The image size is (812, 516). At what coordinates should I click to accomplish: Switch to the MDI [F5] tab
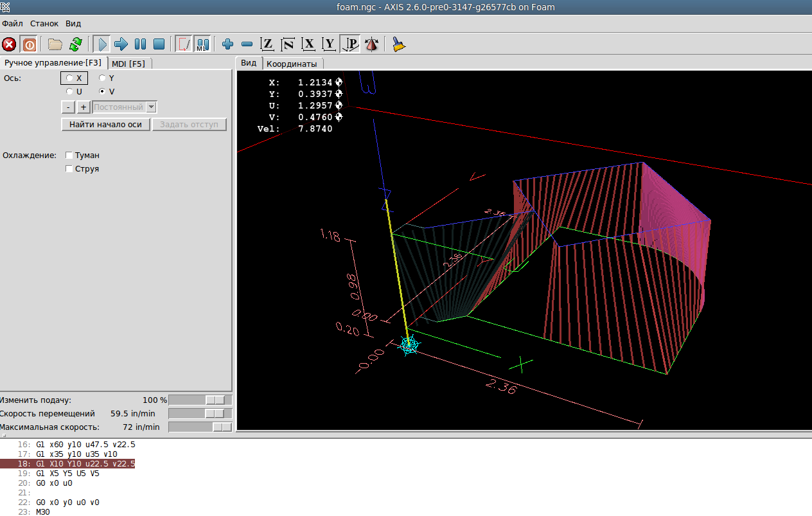[128, 64]
